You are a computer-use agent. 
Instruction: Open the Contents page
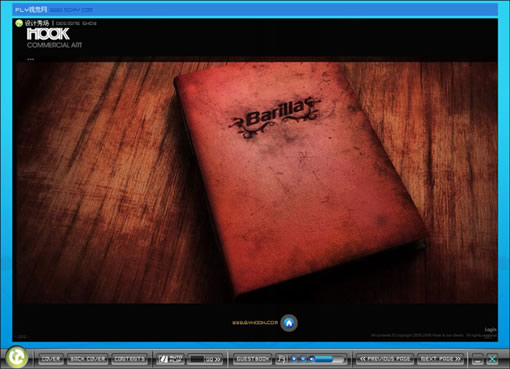pyautogui.click(x=129, y=359)
